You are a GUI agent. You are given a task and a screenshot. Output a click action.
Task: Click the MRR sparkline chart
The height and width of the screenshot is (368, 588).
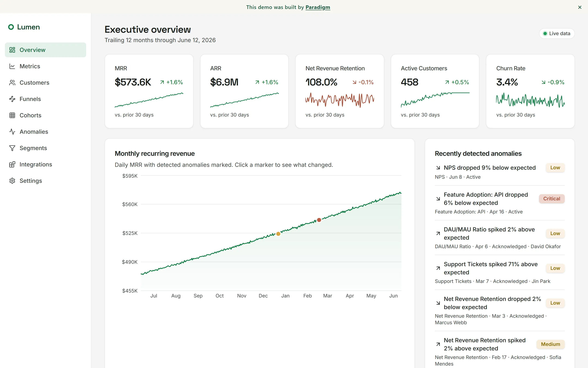click(149, 100)
